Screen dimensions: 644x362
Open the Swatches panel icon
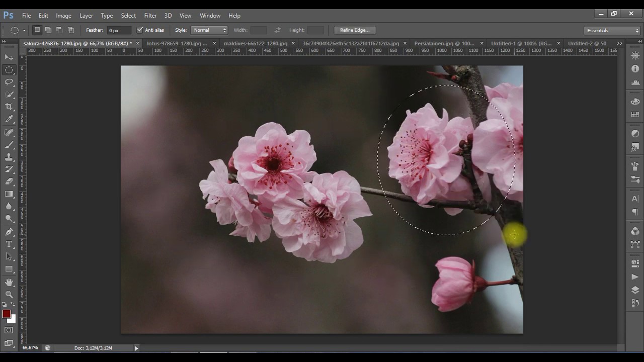pyautogui.click(x=635, y=115)
